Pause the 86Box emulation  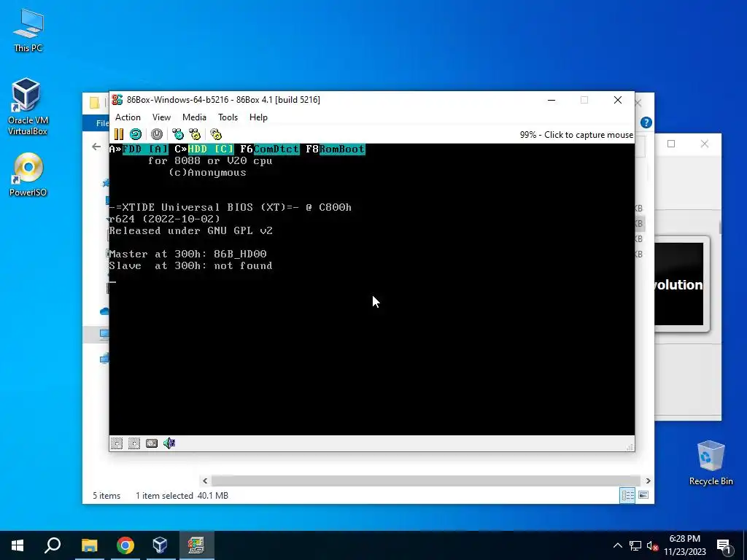(119, 134)
